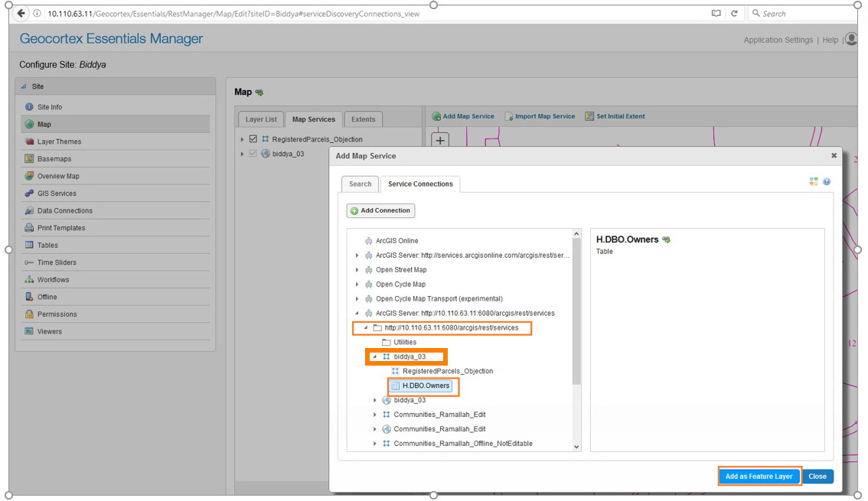Click the Offline icon in sidebar
The width and height of the screenshot is (868, 501).
(29, 297)
